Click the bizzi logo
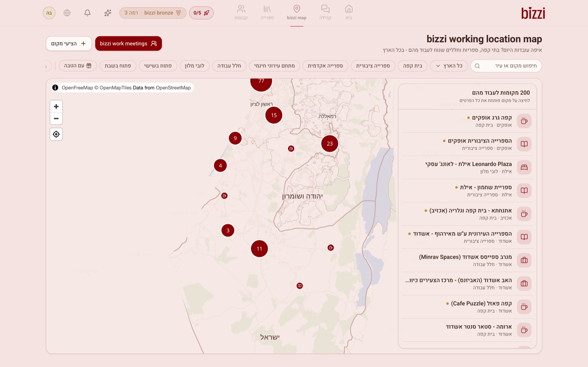 tap(533, 13)
